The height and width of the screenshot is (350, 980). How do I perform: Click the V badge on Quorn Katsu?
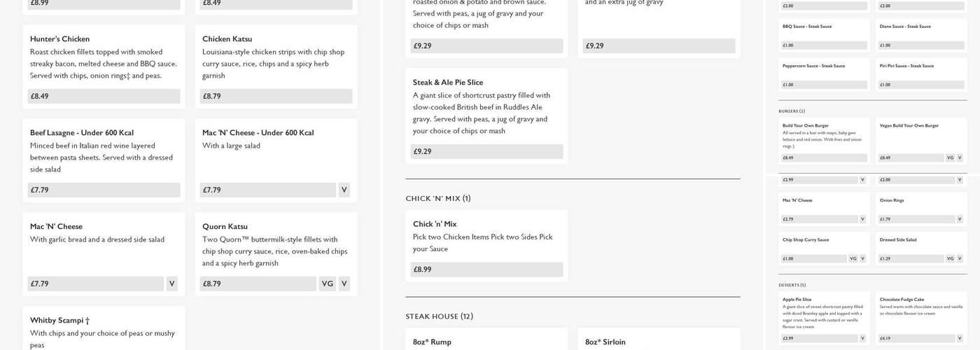coord(344,283)
